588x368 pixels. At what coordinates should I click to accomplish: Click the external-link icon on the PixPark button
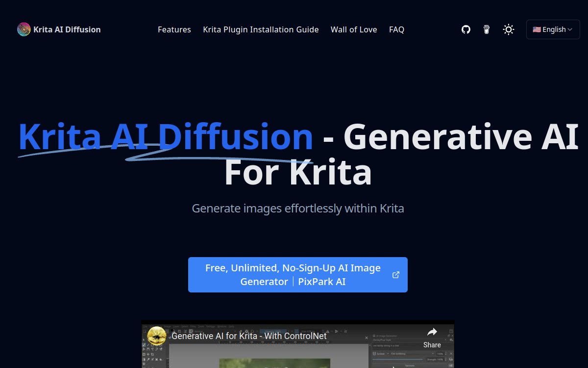[x=395, y=275]
